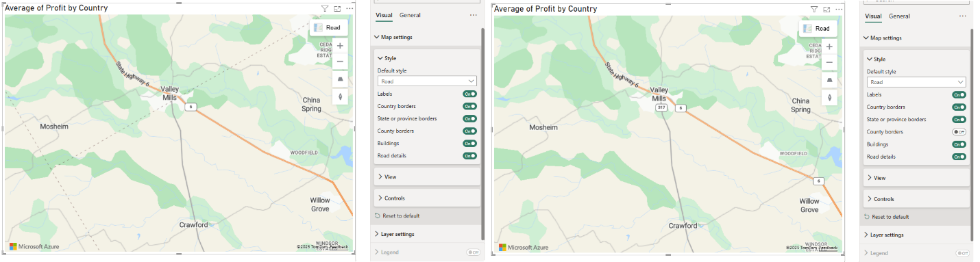Image resolution: width=980 pixels, height=262 pixels.
Task: Toggle State or province borders in left pane
Action: pos(469,118)
